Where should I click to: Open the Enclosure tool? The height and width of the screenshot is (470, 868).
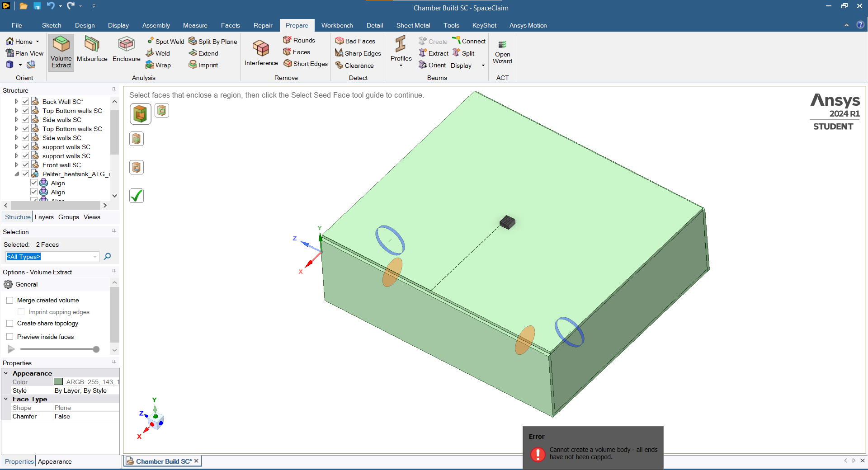pos(126,50)
